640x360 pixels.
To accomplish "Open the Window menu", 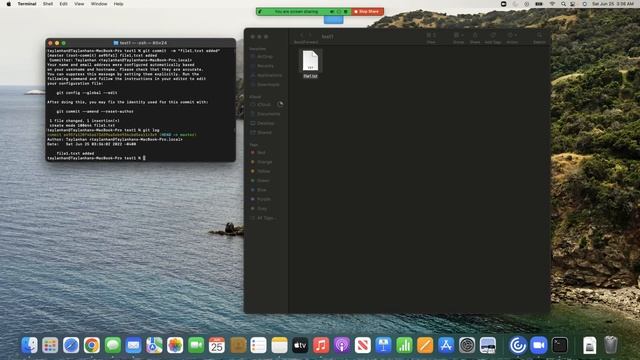I will [99, 4].
